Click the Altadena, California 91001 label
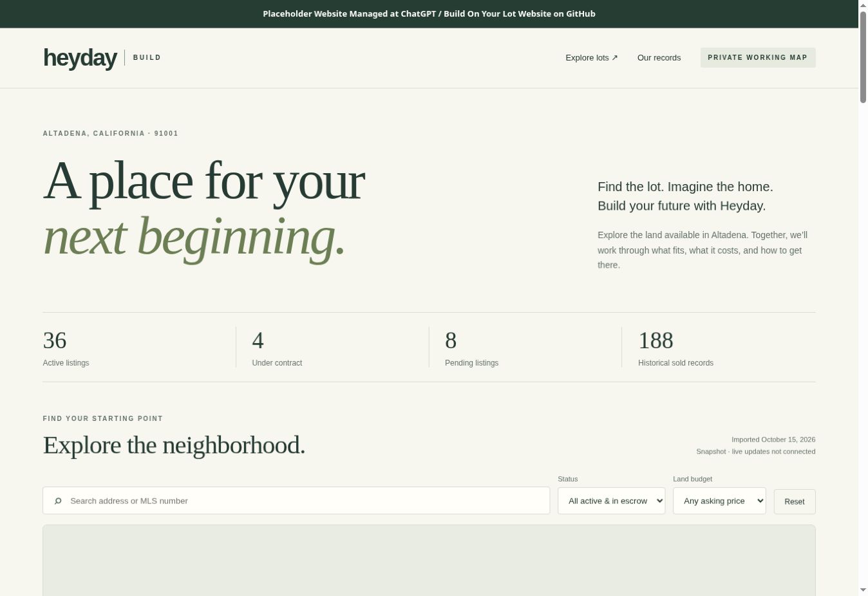 (x=111, y=134)
